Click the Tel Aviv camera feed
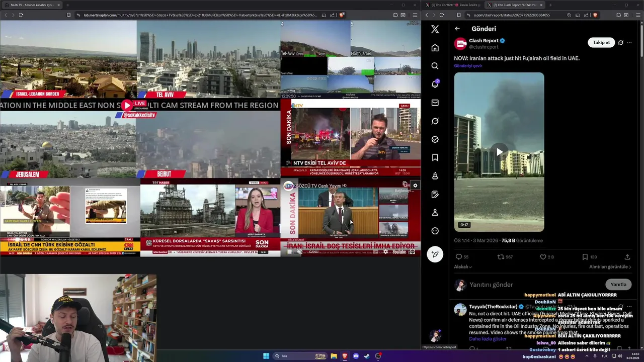Screen dimensions: 644x362 (208, 59)
